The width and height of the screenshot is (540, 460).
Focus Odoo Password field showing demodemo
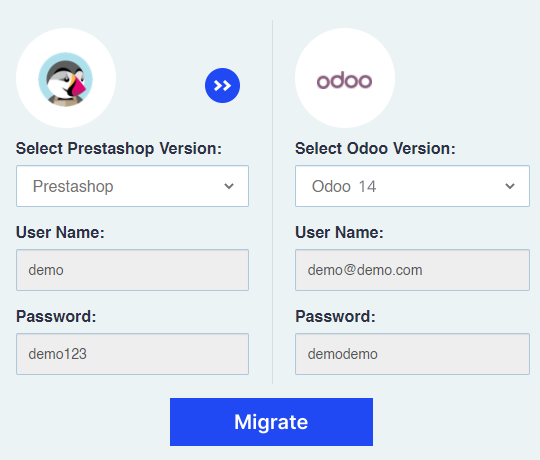(x=412, y=354)
